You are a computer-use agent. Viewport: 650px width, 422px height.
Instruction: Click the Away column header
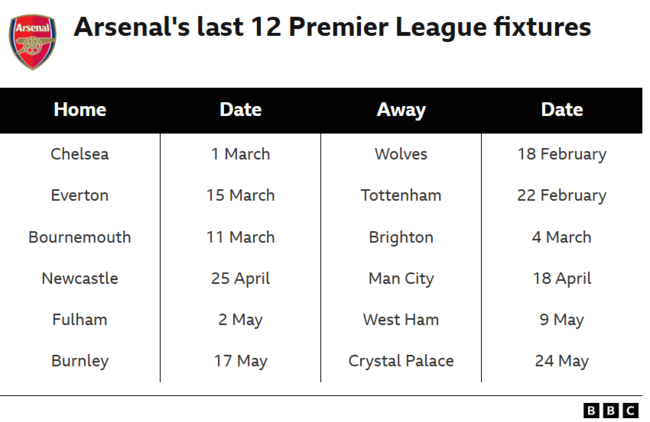(401, 110)
